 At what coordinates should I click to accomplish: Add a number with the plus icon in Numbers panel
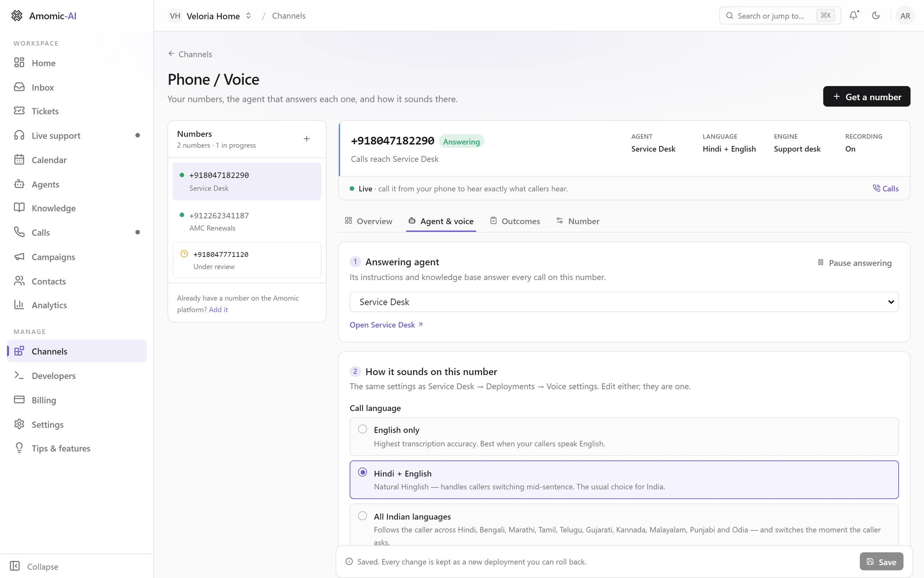click(307, 139)
